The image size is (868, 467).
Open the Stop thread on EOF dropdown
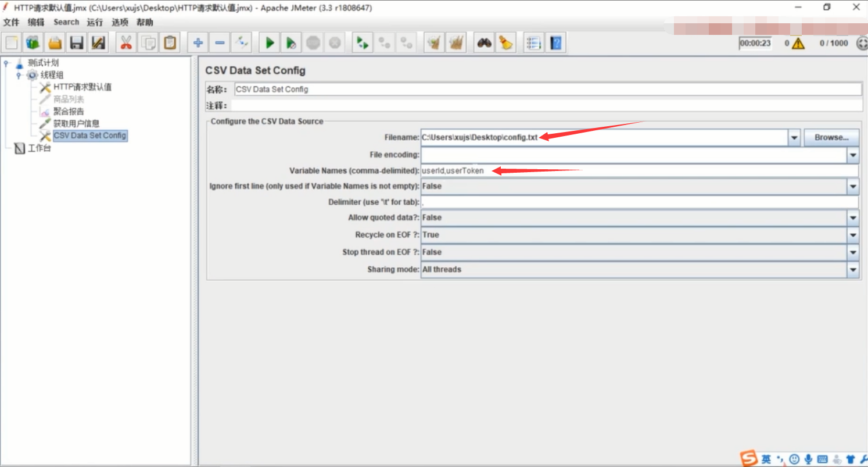pyautogui.click(x=853, y=253)
